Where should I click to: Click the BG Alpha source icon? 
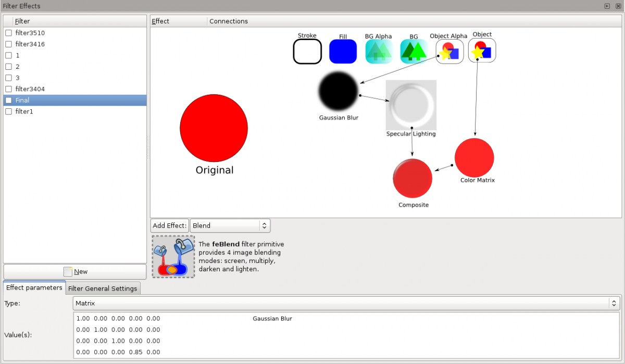pyautogui.click(x=379, y=52)
